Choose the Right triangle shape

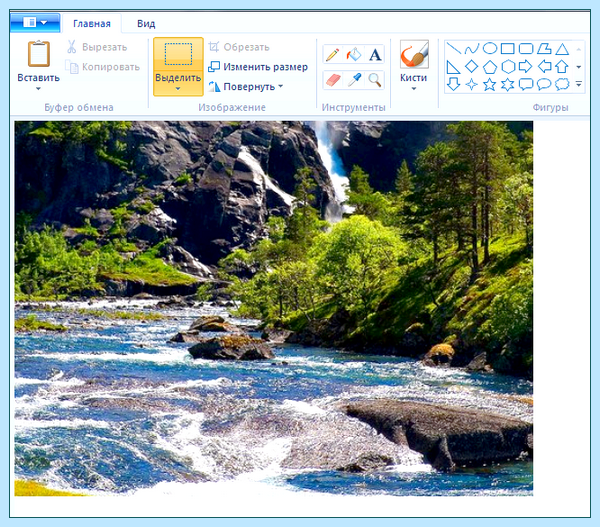tap(454, 67)
